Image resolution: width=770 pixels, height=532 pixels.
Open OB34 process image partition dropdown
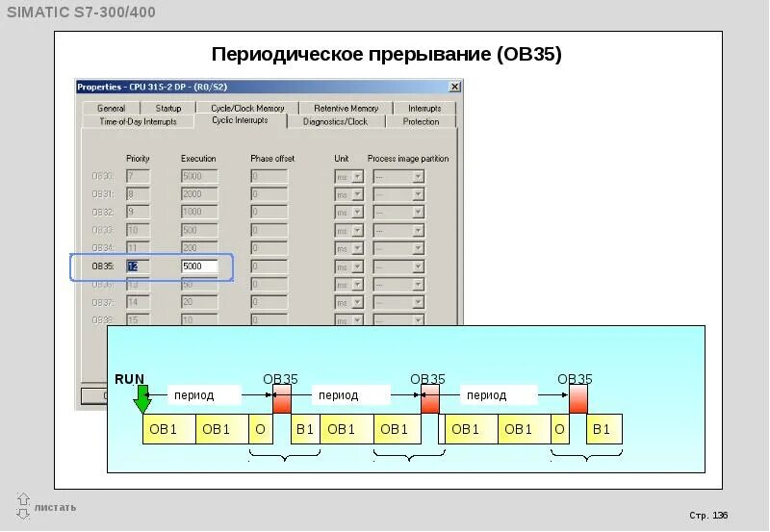(418, 248)
